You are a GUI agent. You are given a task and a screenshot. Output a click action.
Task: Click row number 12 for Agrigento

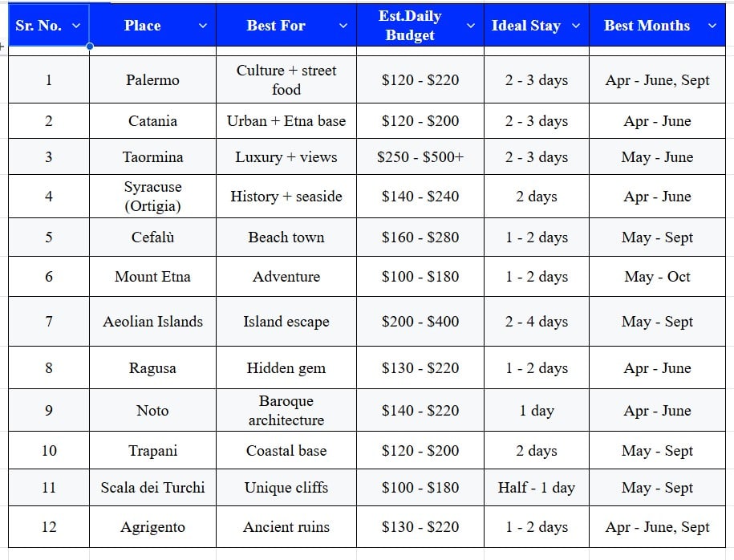(48, 527)
